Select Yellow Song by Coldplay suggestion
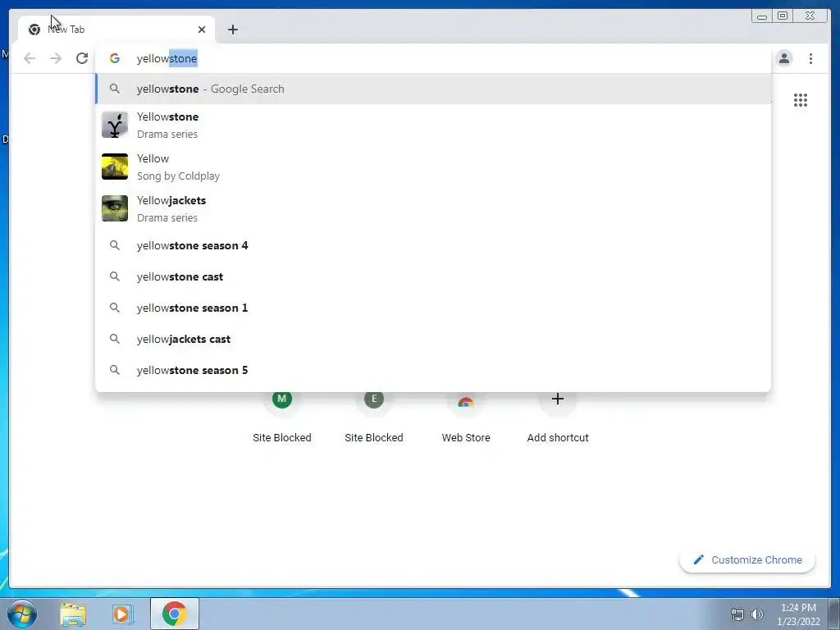The image size is (840, 630). (433, 167)
